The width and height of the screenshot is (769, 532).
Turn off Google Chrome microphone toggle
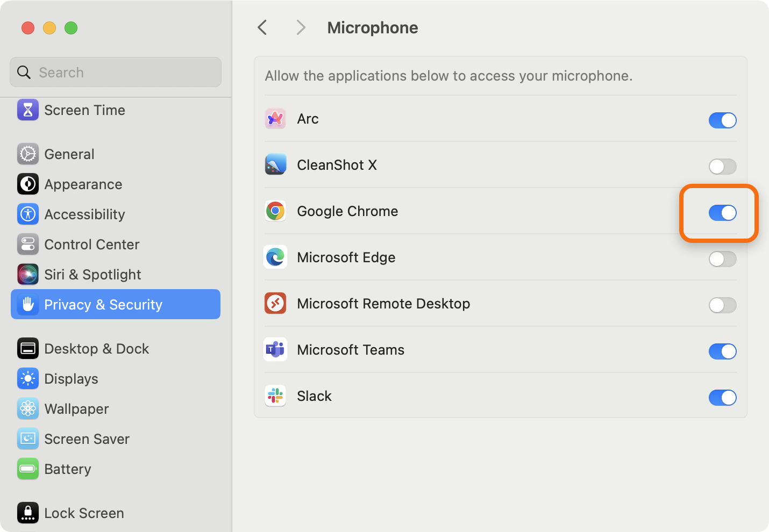(722, 213)
